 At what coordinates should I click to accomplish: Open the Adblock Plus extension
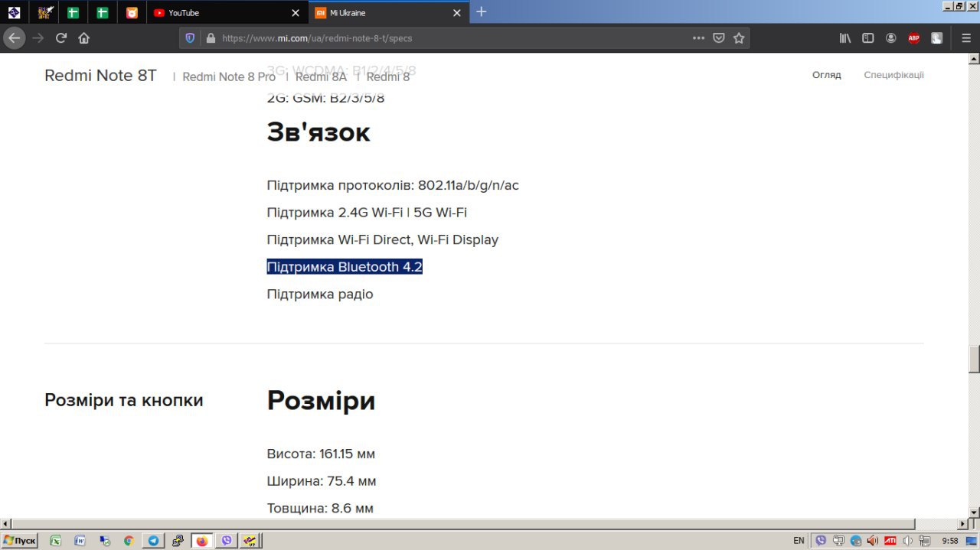[x=913, y=37]
